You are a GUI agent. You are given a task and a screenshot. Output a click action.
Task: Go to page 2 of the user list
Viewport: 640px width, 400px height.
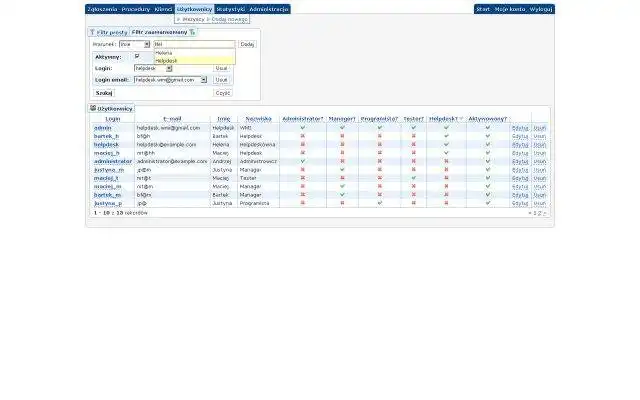(x=540, y=213)
